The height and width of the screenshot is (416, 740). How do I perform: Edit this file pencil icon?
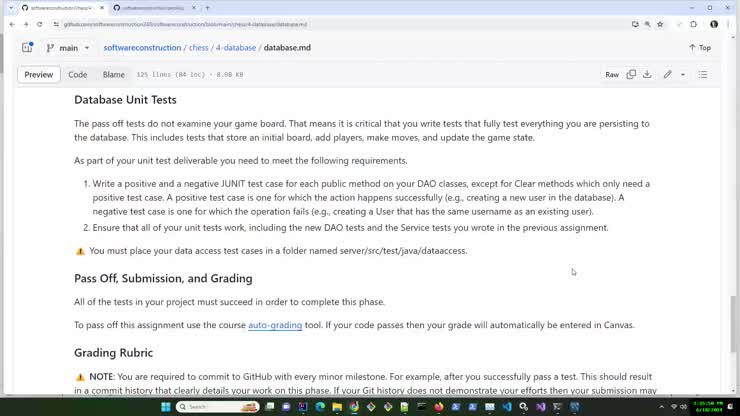pos(667,74)
